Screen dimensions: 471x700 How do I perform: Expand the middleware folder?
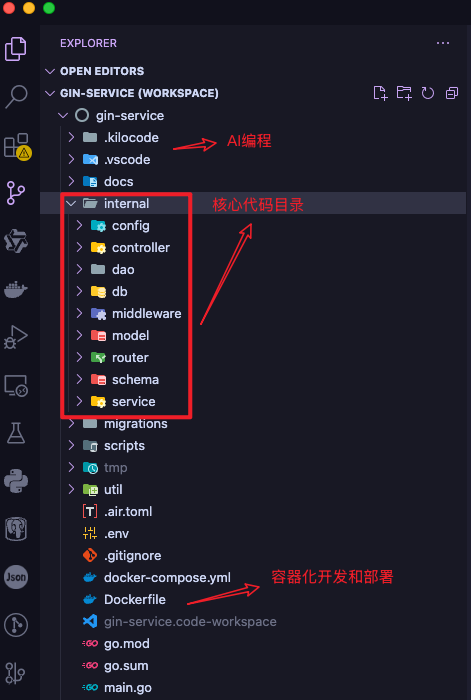[79, 313]
